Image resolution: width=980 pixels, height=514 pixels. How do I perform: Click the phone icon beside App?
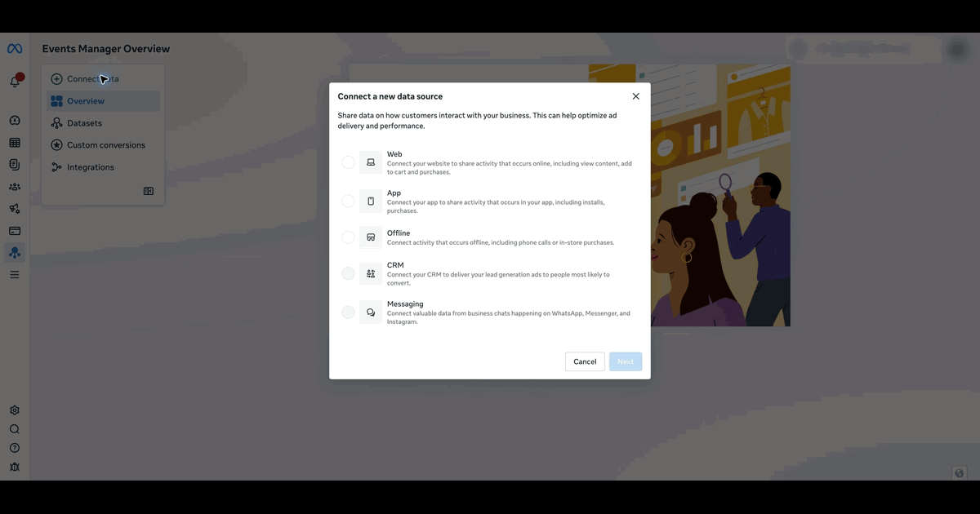click(x=371, y=202)
